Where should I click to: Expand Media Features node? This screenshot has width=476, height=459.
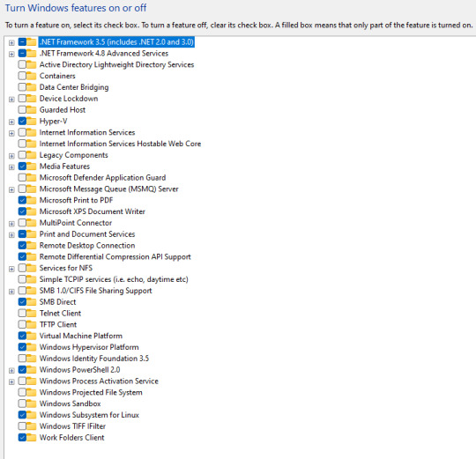(11, 167)
